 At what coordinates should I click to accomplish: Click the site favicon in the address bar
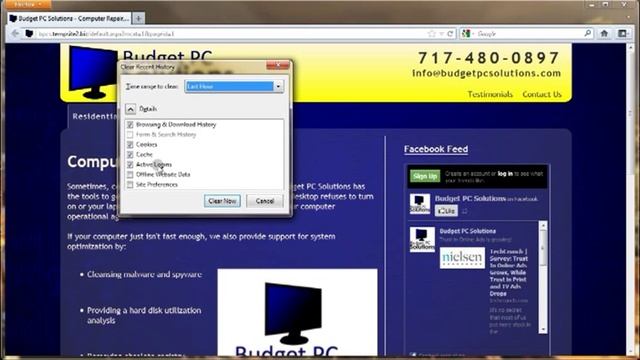coord(29,33)
